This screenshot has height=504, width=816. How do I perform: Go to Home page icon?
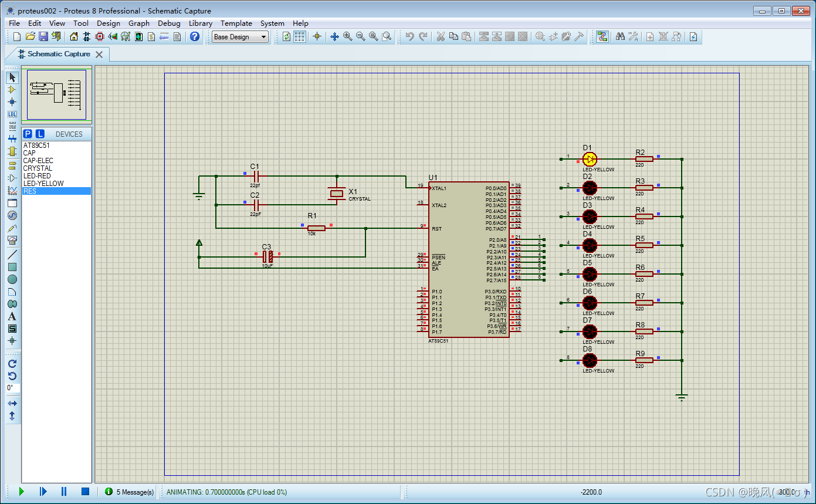pyautogui.click(x=74, y=36)
